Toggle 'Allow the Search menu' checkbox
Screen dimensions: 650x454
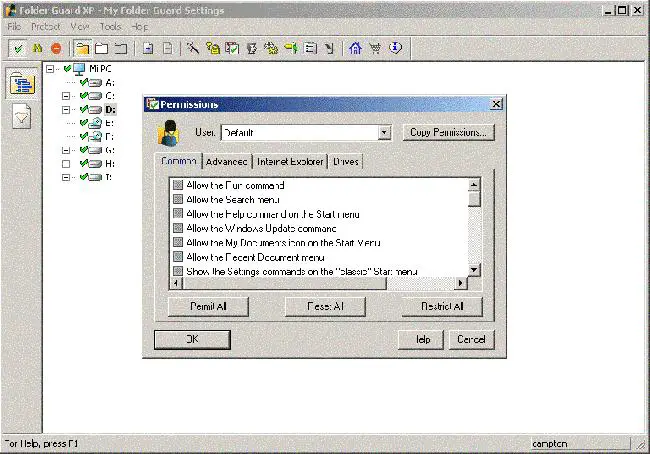[178, 199]
